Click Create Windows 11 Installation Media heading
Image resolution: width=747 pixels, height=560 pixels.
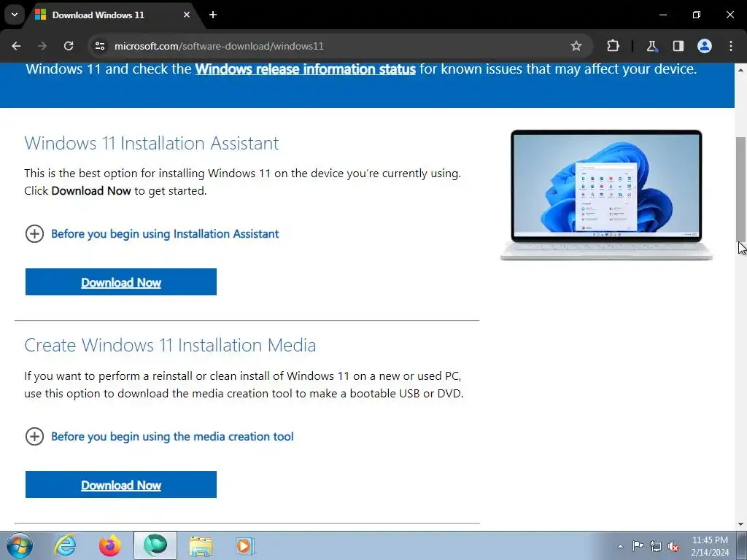(170, 345)
